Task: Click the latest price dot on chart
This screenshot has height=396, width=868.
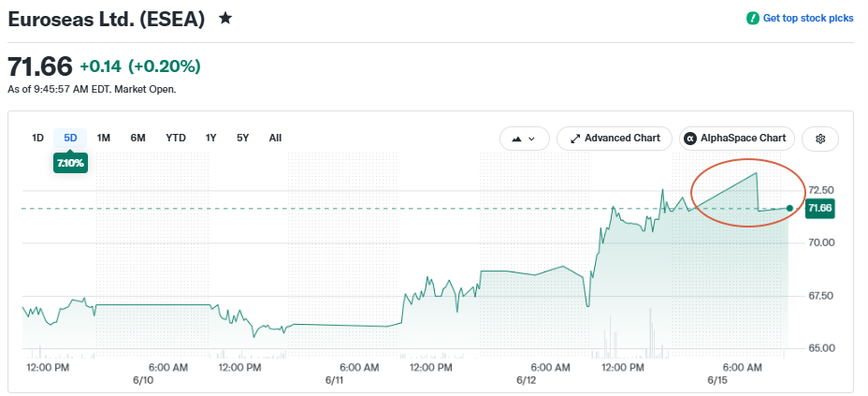Action: 789,208
